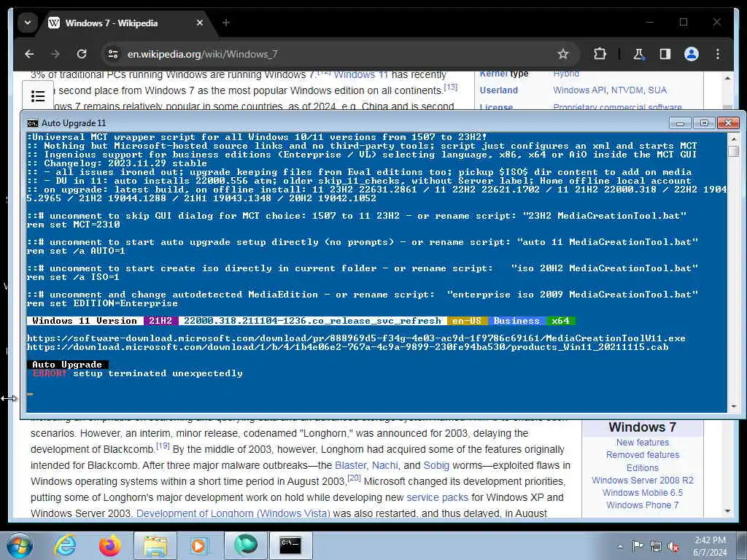Open Windows Phone 7 sidebar link
747x560 pixels.
[642, 505]
